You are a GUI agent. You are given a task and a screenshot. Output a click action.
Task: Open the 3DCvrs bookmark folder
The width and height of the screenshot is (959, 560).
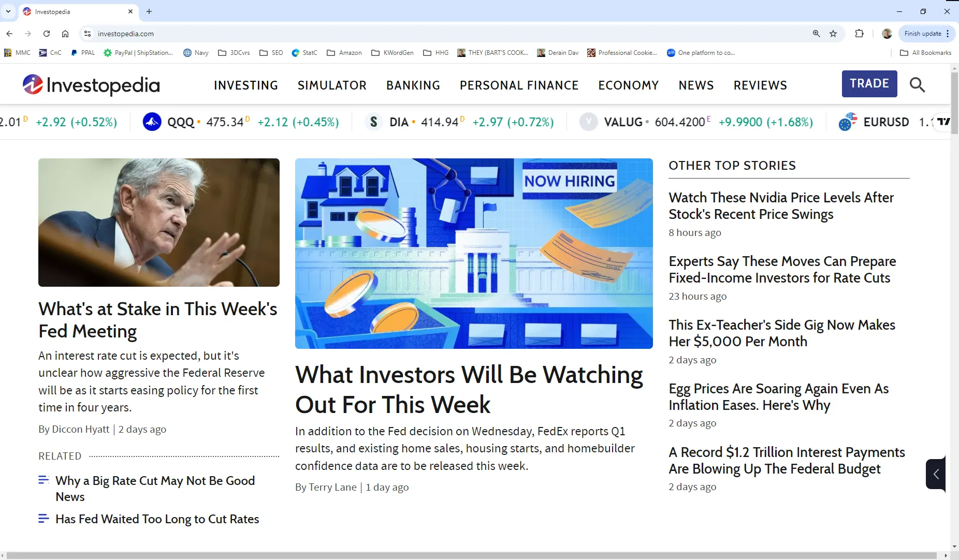[x=234, y=53]
